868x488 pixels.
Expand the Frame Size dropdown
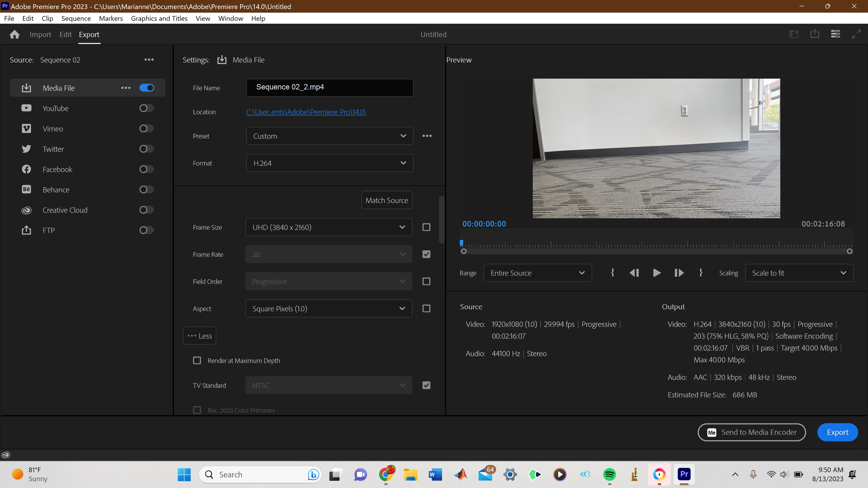click(328, 227)
